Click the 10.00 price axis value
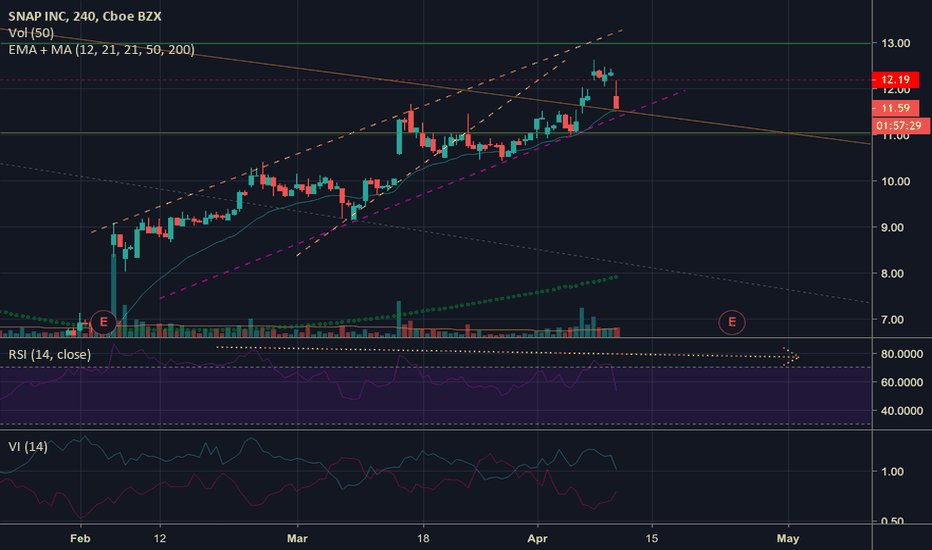The width and height of the screenshot is (932, 550). [x=895, y=181]
